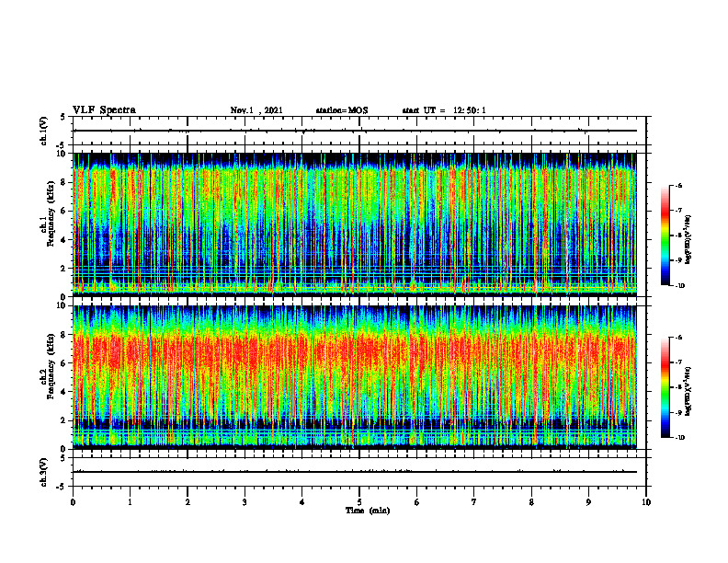
Task: Click the ch.1 spectrogram "4" kHz tick label
Action: 64,240
